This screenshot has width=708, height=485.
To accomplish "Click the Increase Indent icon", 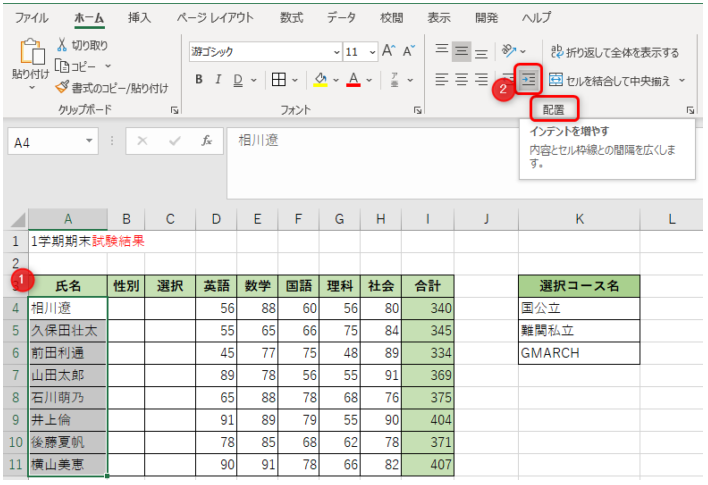I will pos(529,80).
